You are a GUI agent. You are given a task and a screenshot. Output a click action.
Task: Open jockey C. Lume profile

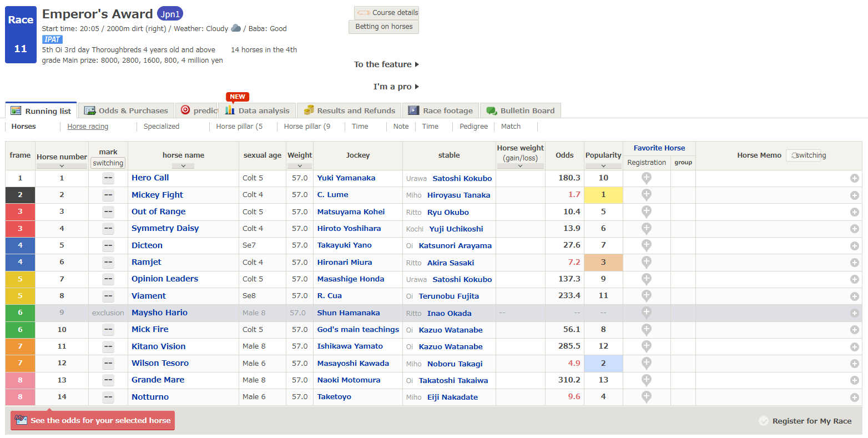coord(332,195)
